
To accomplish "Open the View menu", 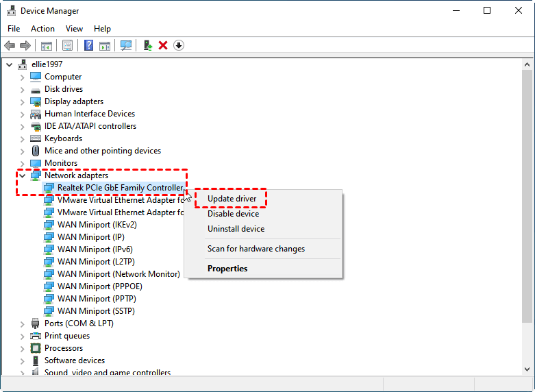I will pos(74,29).
